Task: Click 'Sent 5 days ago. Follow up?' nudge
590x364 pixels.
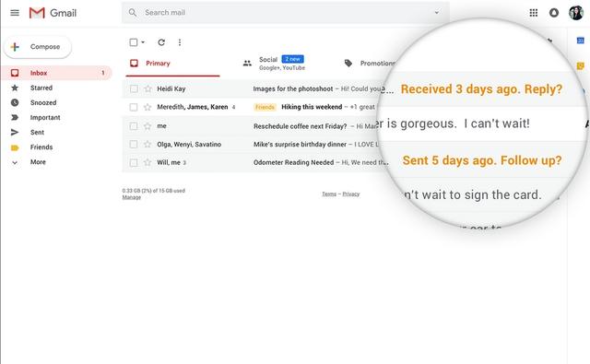Action: click(482, 160)
